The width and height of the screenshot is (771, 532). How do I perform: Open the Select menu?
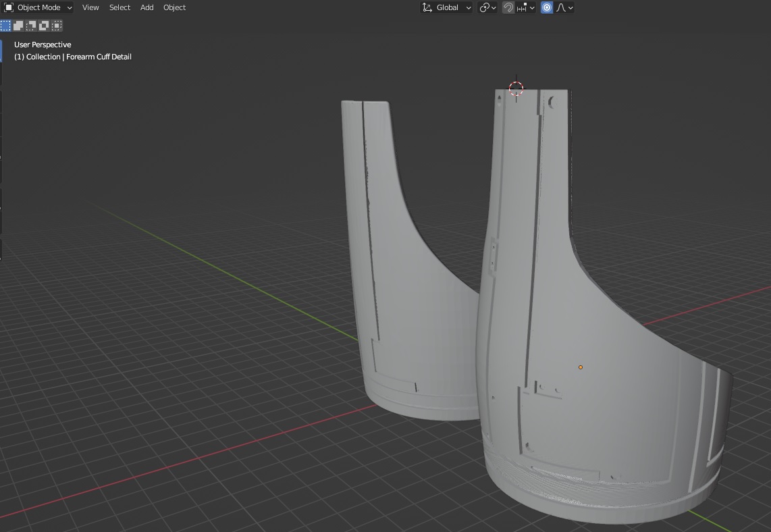[x=119, y=7]
